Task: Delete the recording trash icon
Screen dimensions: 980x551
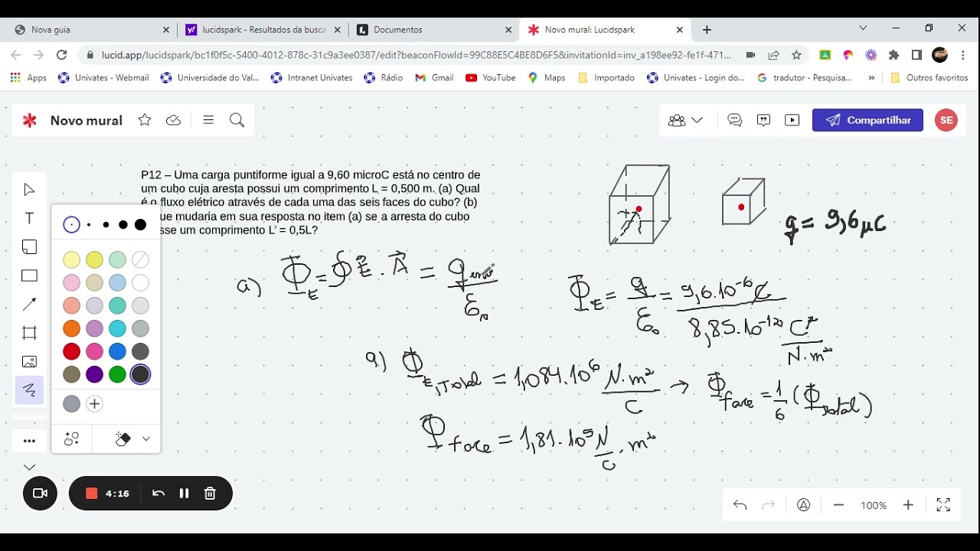Action: 210,494
